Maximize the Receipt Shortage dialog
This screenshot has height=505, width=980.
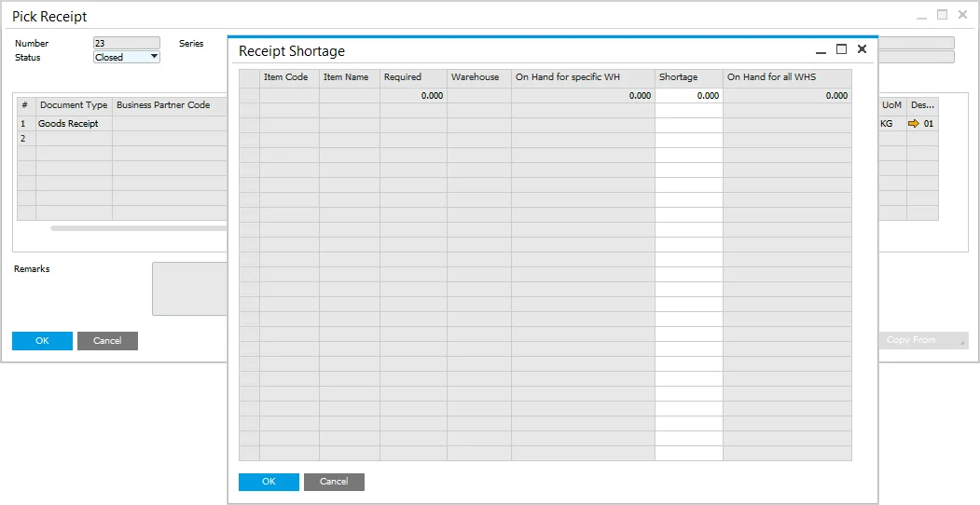pyautogui.click(x=841, y=49)
